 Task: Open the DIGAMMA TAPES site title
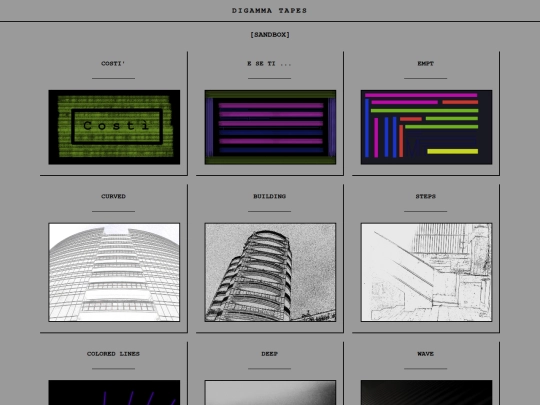[x=269, y=11]
